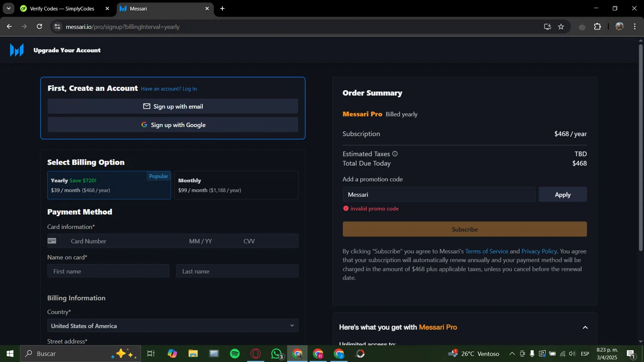Click Sign up with email

pyautogui.click(x=173, y=106)
